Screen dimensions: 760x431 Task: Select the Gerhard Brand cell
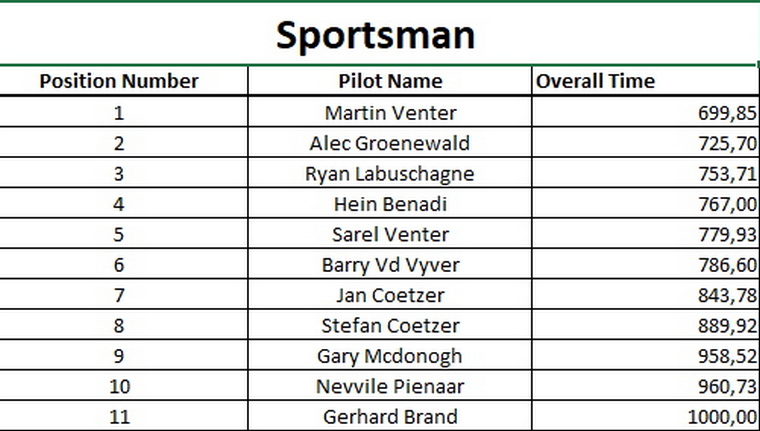(390, 416)
